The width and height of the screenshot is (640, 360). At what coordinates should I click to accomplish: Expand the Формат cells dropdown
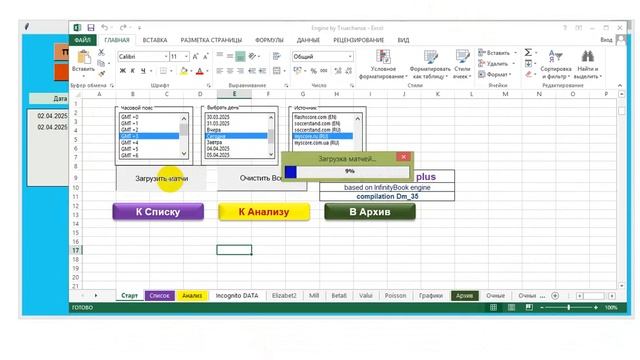pos(510,74)
